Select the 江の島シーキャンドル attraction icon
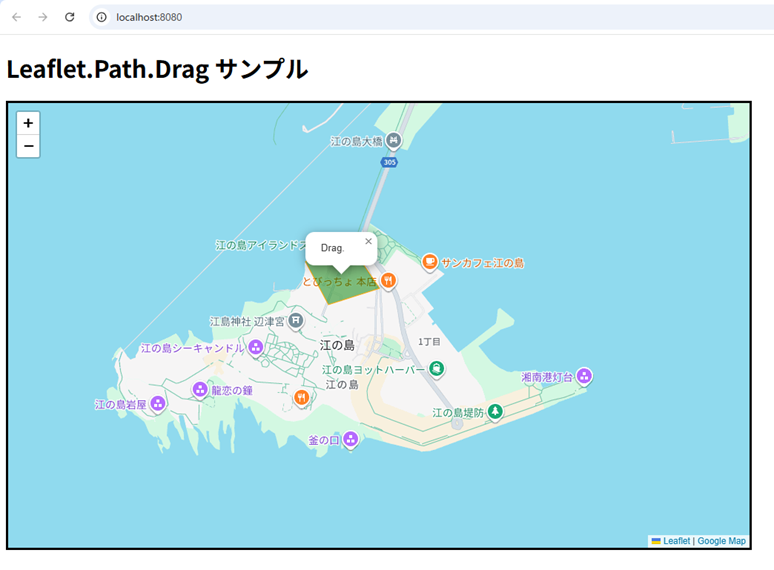Viewport: 774px width, 570px height. coord(255,347)
